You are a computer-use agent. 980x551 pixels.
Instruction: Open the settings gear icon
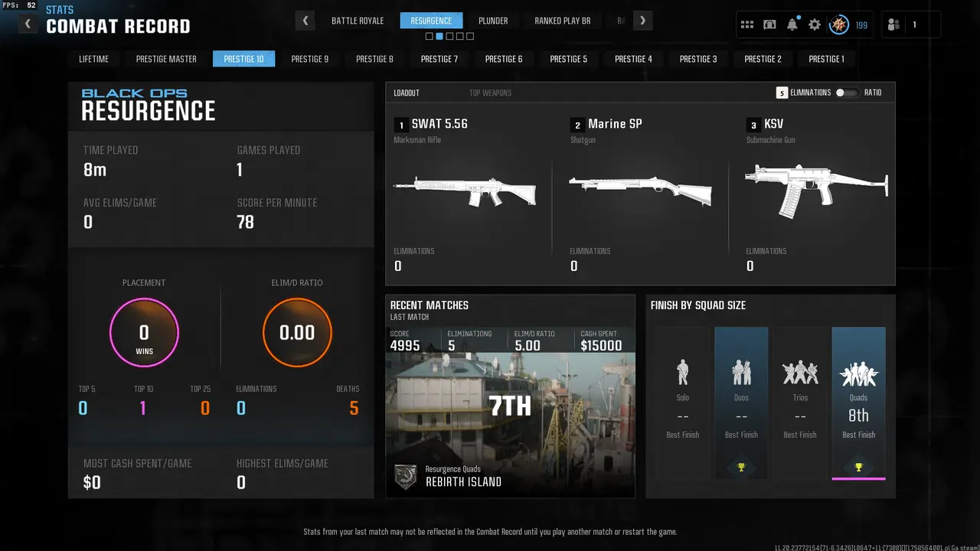click(x=815, y=24)
